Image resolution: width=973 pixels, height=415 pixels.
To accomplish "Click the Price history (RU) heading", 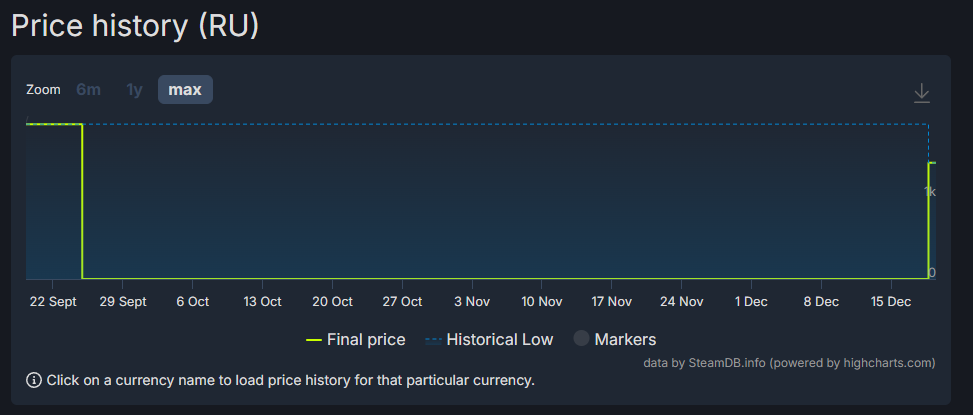I will point(135,25).
